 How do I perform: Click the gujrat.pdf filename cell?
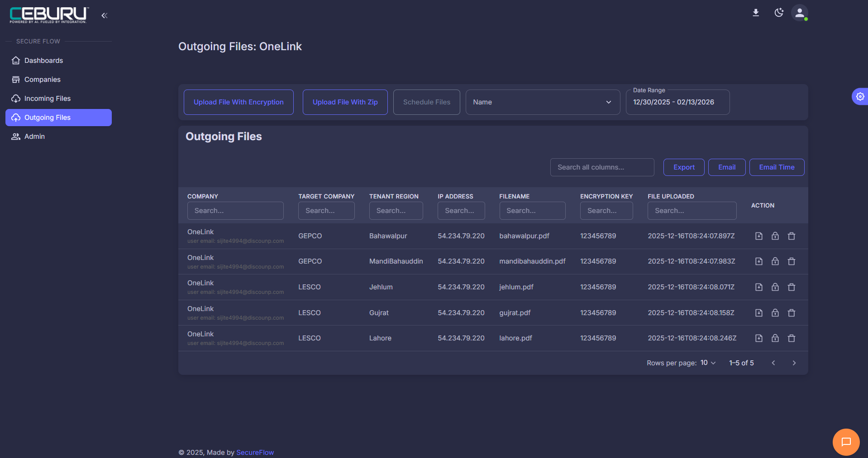click(515, 313)
